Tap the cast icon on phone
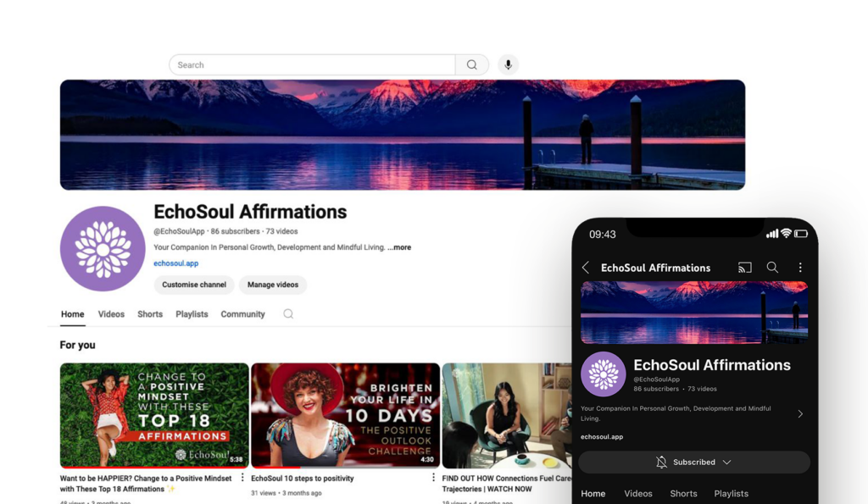The width and height of the screenshot is (868, 504). coord(744,268)
